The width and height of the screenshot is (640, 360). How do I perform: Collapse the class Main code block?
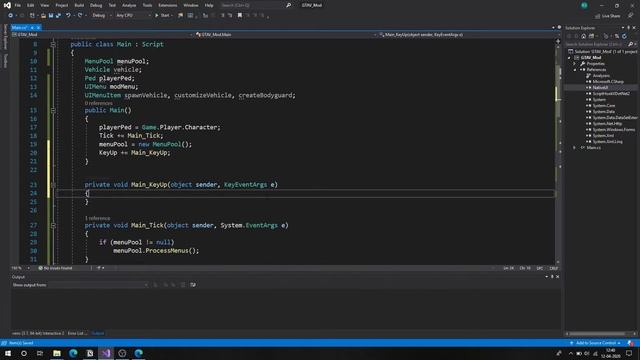tap(53, 44)
